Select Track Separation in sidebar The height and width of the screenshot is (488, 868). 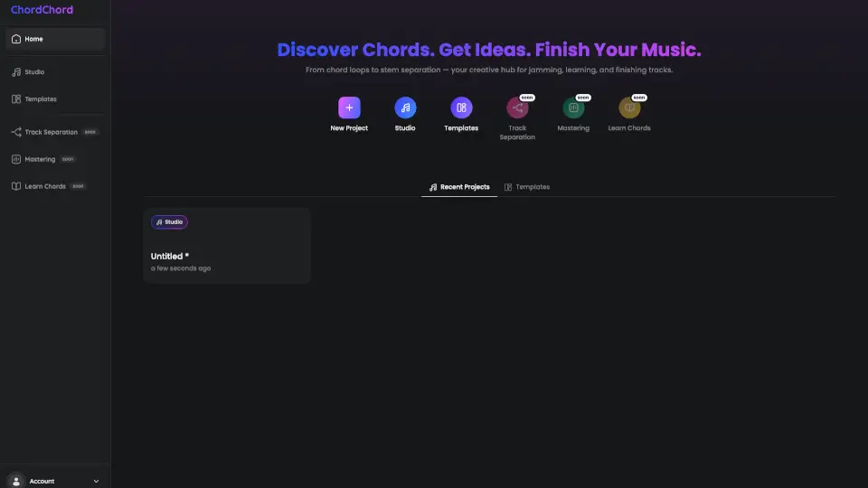pos(51,132)
